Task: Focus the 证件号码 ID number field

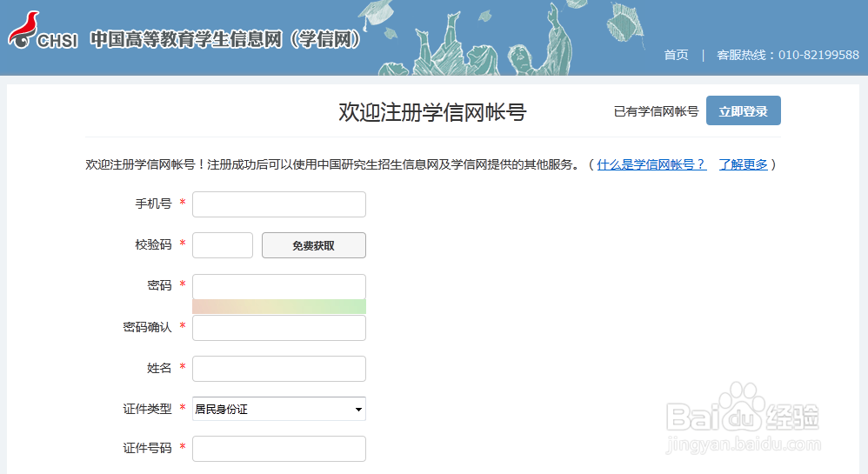Action: pyautogui.click(x=279, y=449)
